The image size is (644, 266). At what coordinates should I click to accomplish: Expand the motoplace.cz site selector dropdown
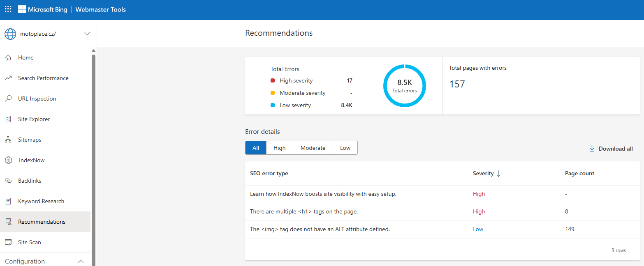pyautogui.click(x=87, y=34)
